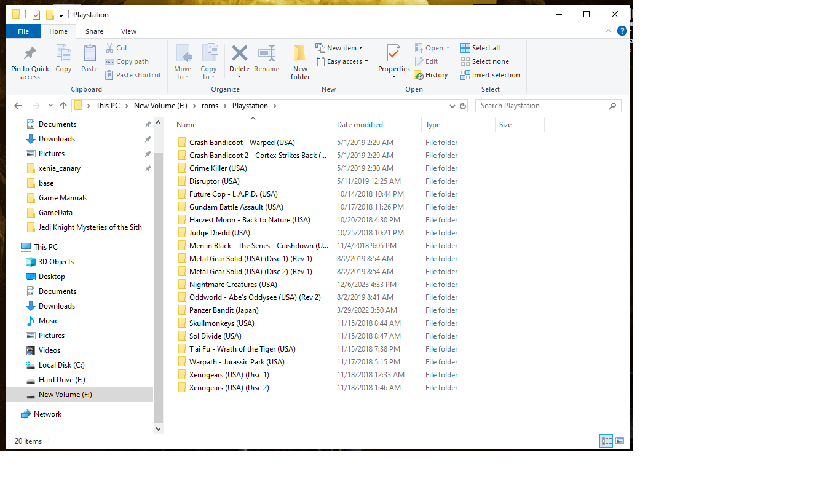This screenshot has width=814, height=504.
Task: Open Properties via the ribbon icon
Action: coord(393,54)
